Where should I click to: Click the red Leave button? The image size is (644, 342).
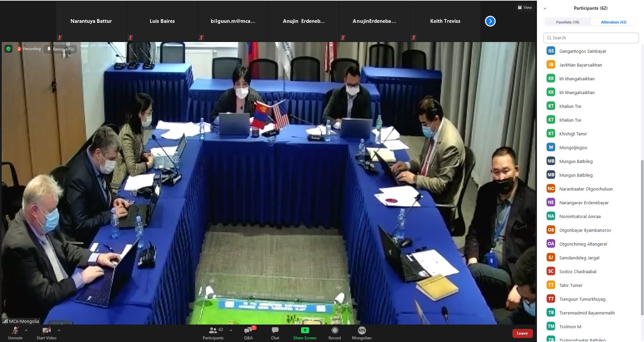(x=522, y=333)
